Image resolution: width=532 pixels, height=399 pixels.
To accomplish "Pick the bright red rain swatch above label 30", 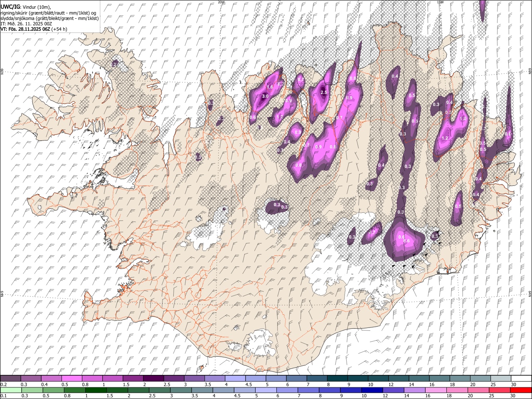I will coord(521,390).
